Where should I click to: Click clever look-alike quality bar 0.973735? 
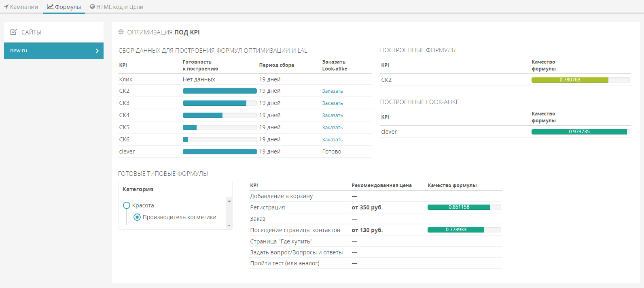point(580,132)
